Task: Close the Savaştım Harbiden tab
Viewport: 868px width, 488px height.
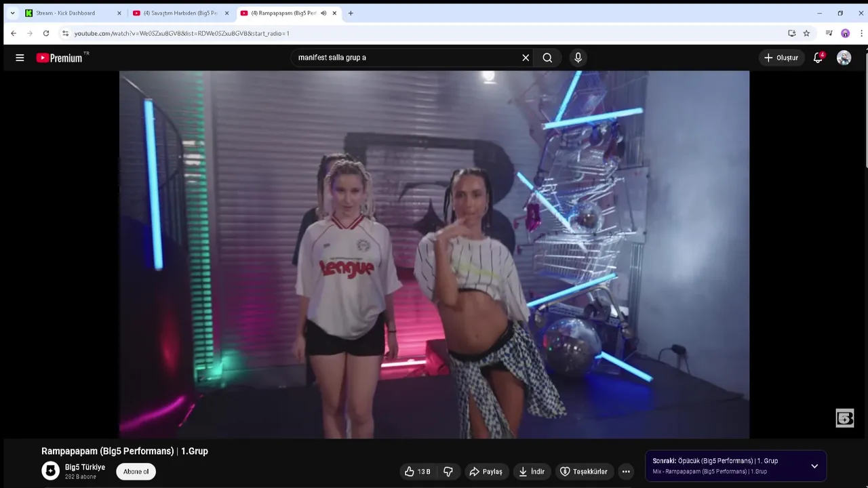Action: 226,13
